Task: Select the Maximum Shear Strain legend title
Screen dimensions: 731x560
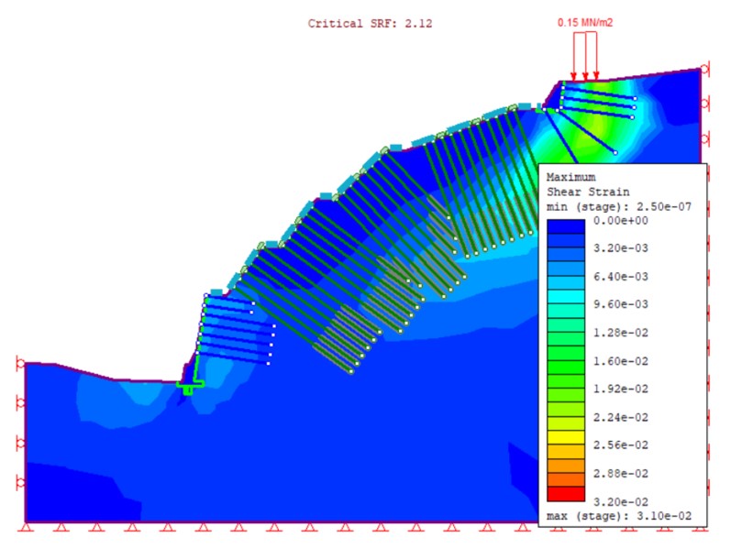Action: click(x=588, y=184)
